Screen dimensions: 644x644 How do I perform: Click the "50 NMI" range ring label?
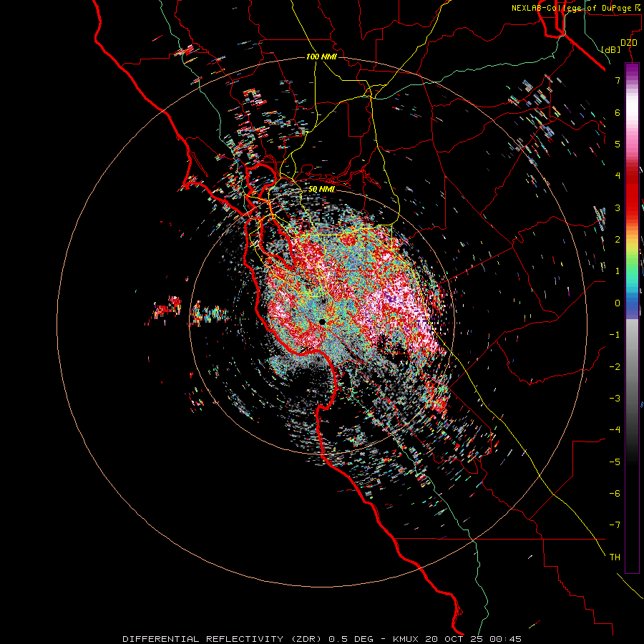point(321,189)
